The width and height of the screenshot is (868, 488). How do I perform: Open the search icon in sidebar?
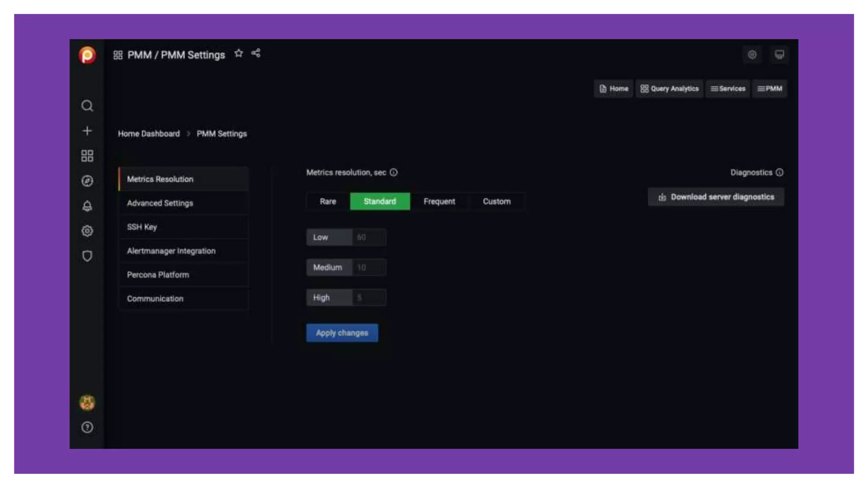87,105
